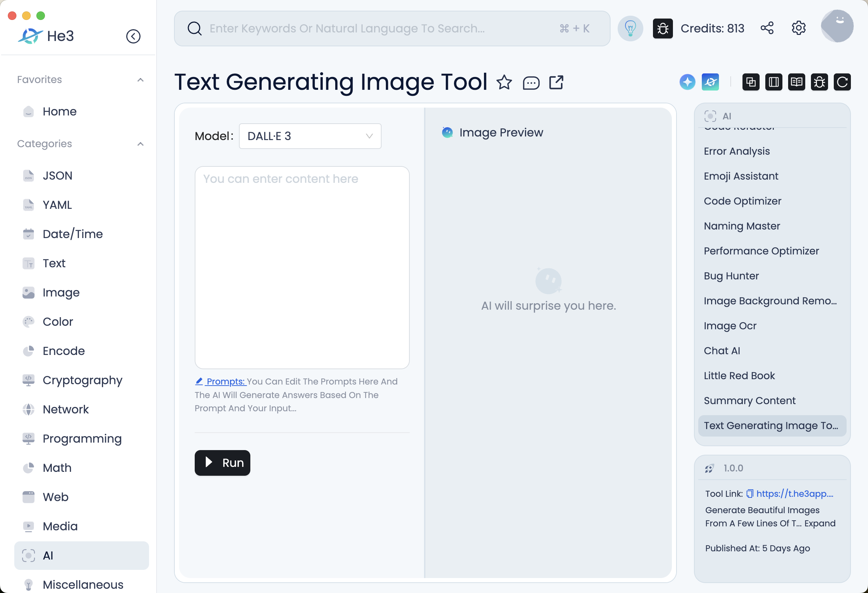868x593 pixels.
Task: Collapse the Favorites section chevron
Action: click(x=141, y=80)
